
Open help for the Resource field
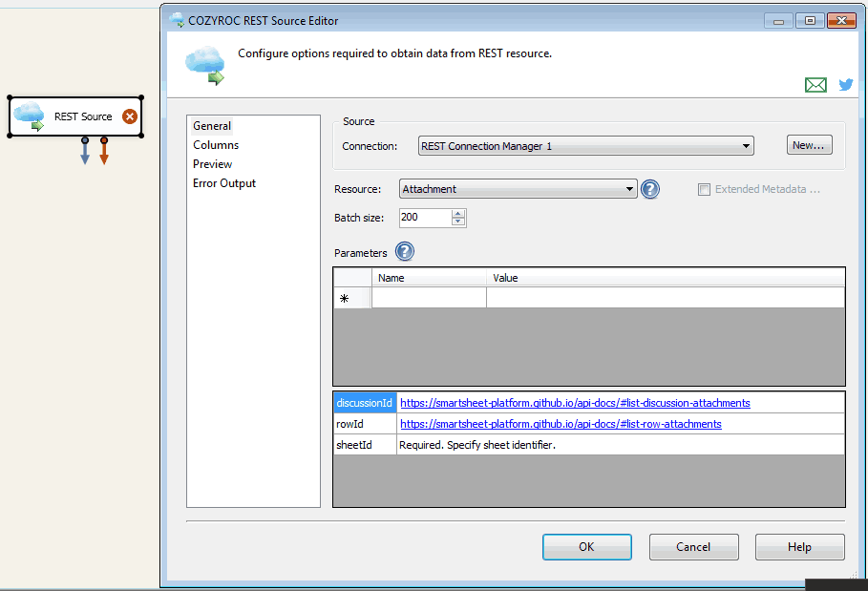point(650,189)
